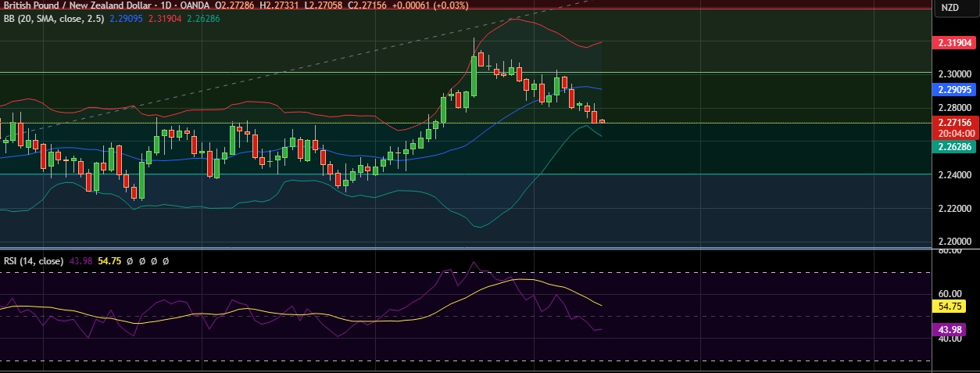Click the 2.24000 price scale level

click(954, 176)
